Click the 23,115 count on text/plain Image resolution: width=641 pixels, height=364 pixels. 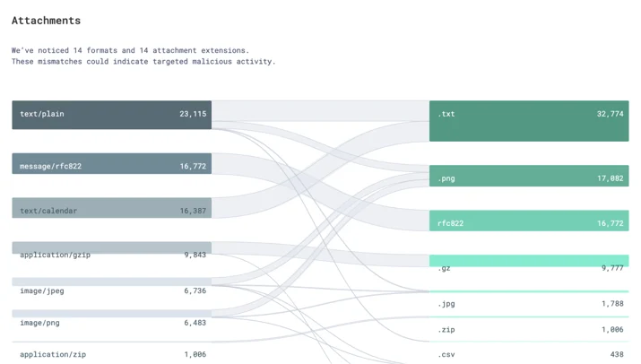pyautogui.click(x=193, y=114)
